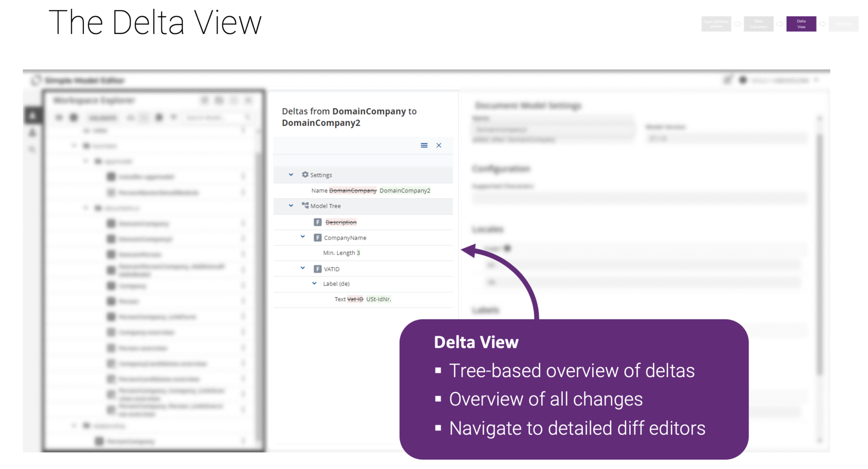Select the CompanyName field label
The image size is (868, 469).
coord(345,237)
